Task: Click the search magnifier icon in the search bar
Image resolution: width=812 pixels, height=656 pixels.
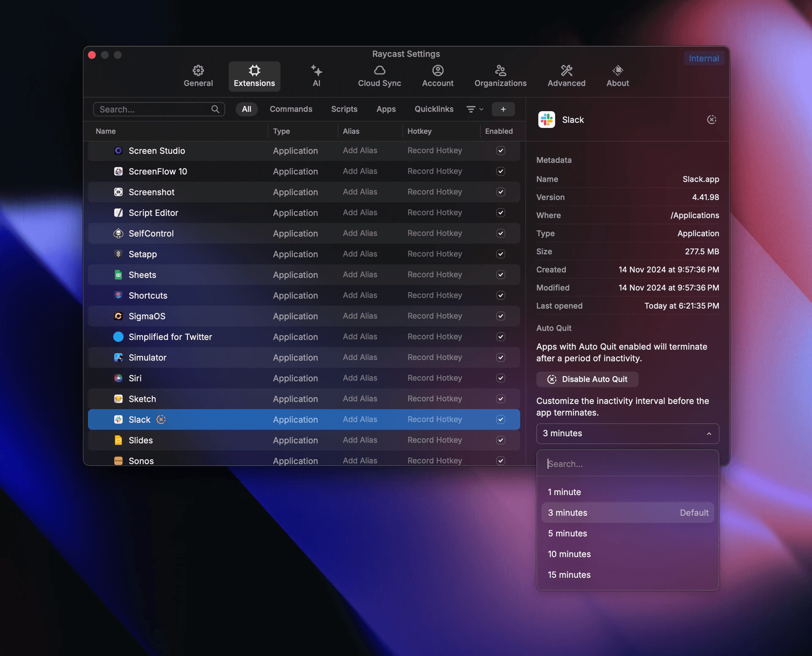Action: point(216,109)
